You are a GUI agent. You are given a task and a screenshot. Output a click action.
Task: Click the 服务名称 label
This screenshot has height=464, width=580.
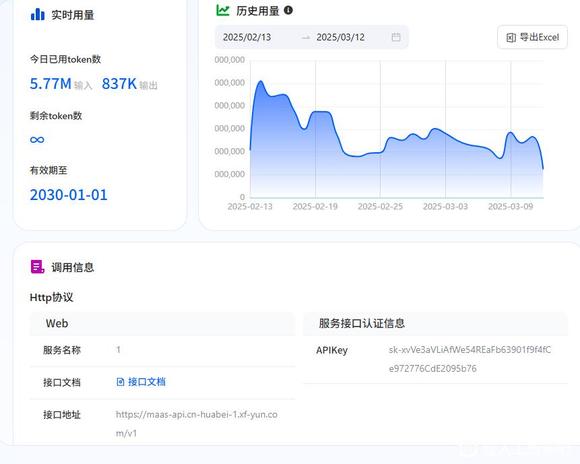pyautogui.click(x=62, y=350)
